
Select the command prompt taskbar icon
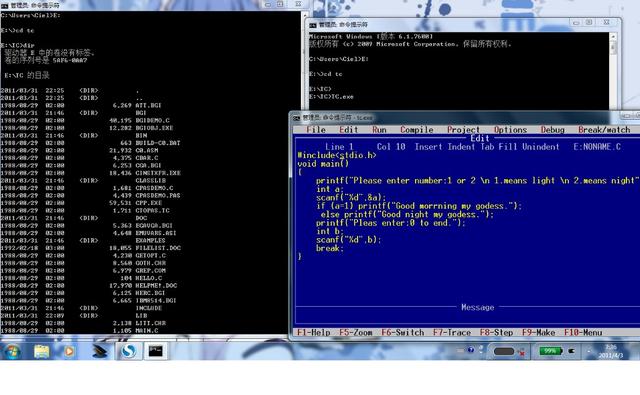[x=156, y=351]
